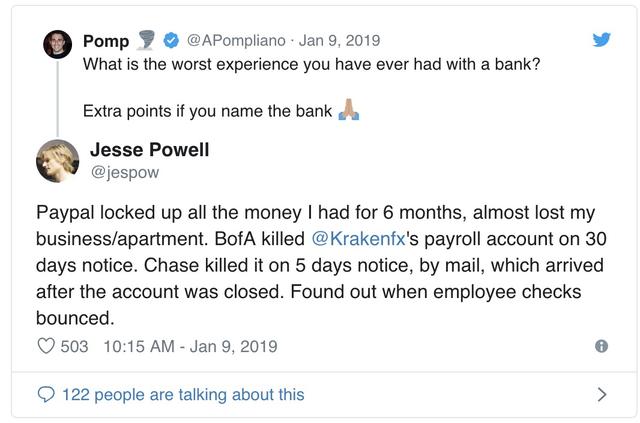Open Pomp's Jan 9, 2019 date link
Screen dimensions: 640x423
[339, 40]
